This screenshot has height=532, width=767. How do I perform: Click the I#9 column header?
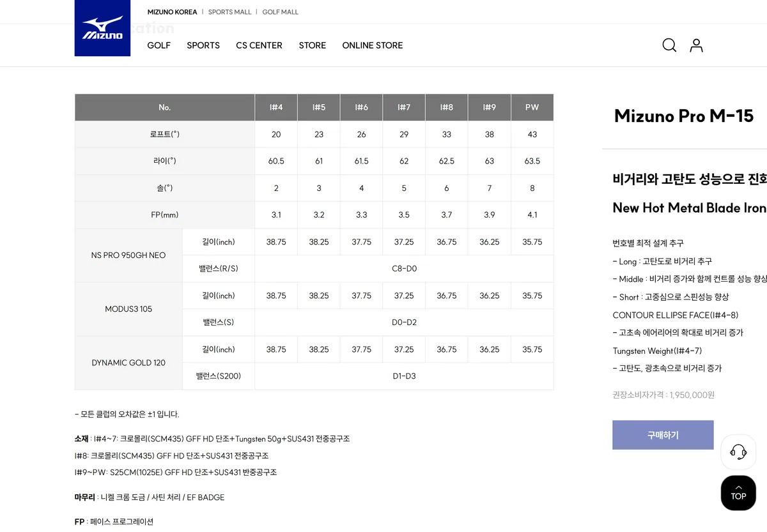(x=490, y=107)
